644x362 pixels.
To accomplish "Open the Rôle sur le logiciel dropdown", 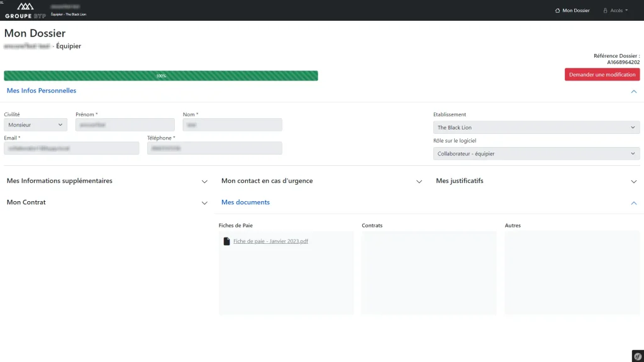I will [536, 153].
